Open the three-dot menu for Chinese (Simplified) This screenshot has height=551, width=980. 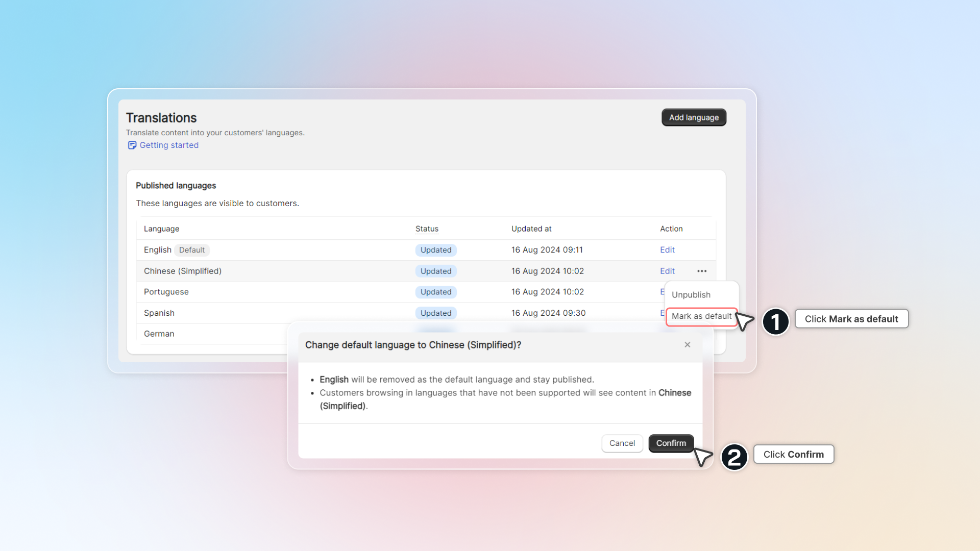coord(702,271)
